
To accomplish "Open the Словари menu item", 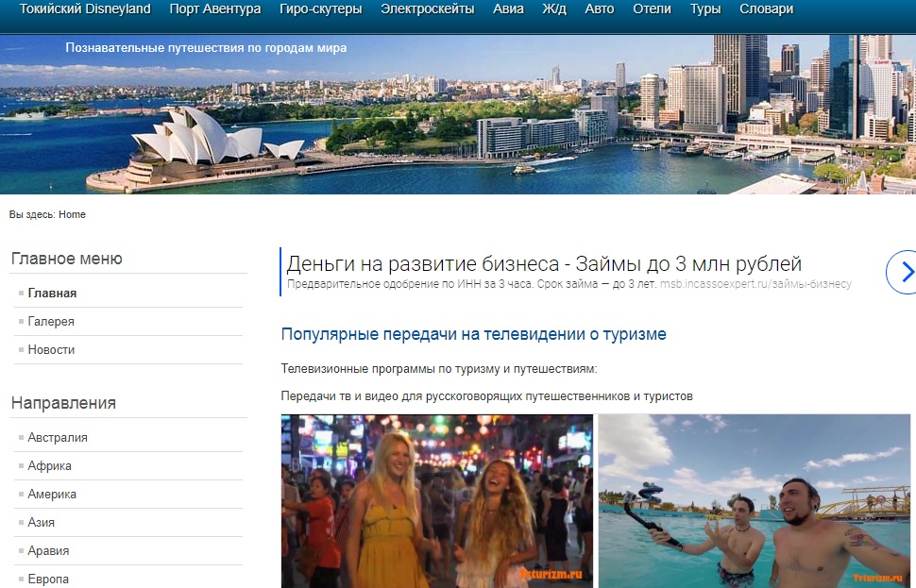I will (767, 8).
